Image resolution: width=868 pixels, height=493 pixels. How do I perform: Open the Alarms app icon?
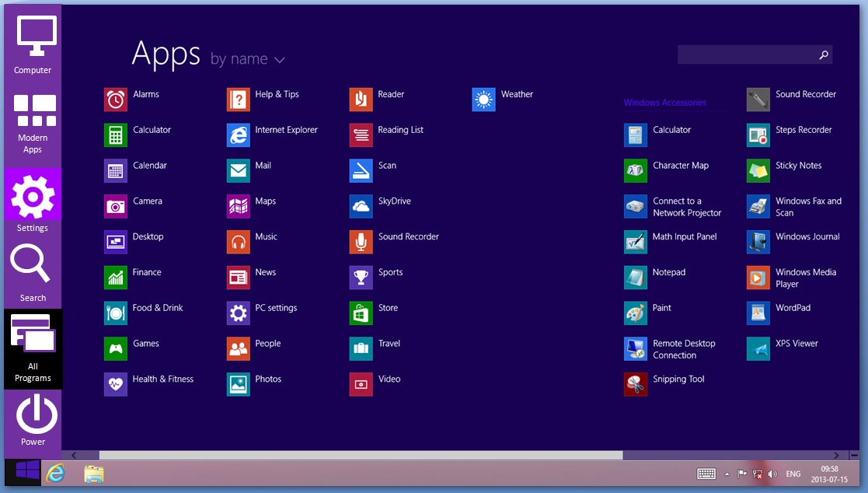tap(116, 100)
